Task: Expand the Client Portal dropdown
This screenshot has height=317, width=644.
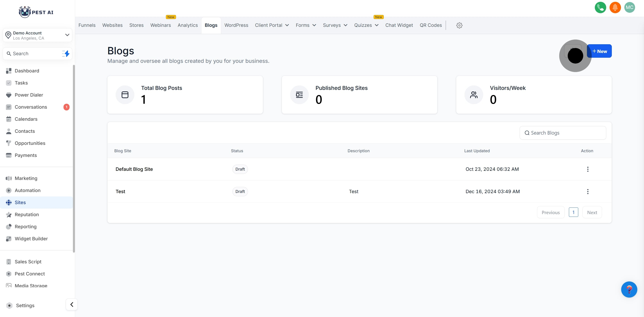Action: (272, 25)
